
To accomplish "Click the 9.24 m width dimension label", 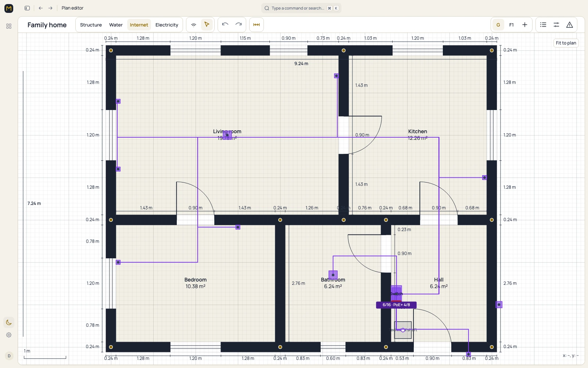I will [301, 64].
